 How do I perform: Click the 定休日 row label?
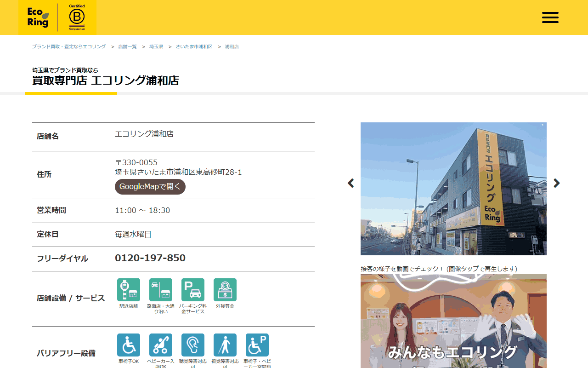click(x=48, y=234)
